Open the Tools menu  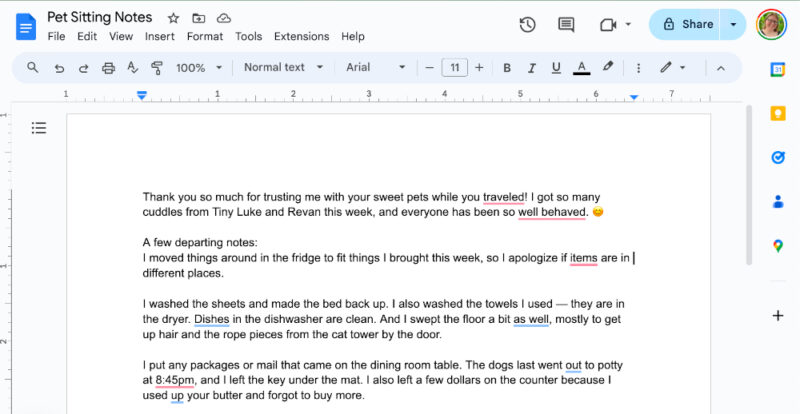click(x=248, y=36)
